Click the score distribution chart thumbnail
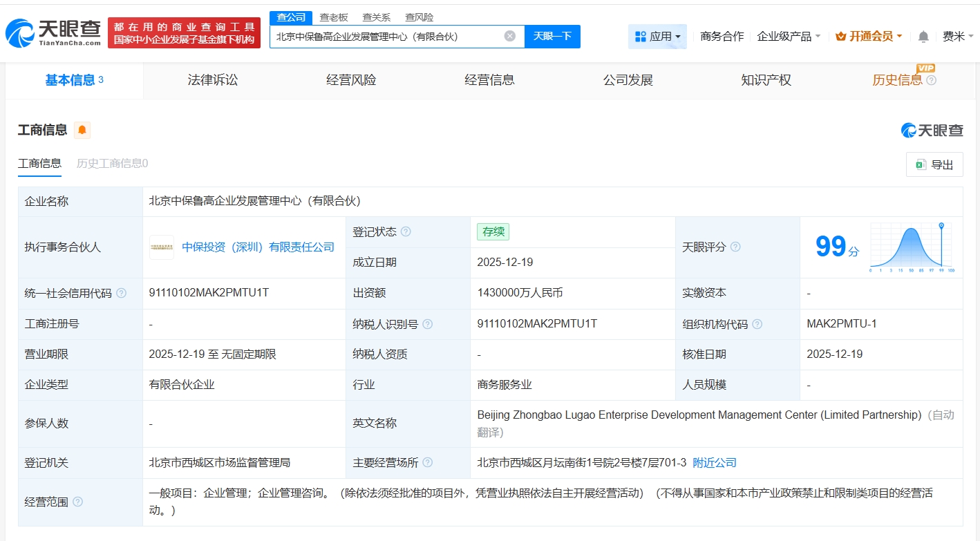Image resolution: width=980 pixels, height=541 pixels. point(912,247)
